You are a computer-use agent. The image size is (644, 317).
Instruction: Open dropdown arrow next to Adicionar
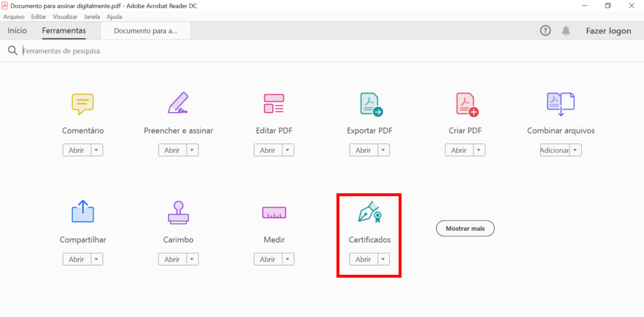[x=575, y=150]
